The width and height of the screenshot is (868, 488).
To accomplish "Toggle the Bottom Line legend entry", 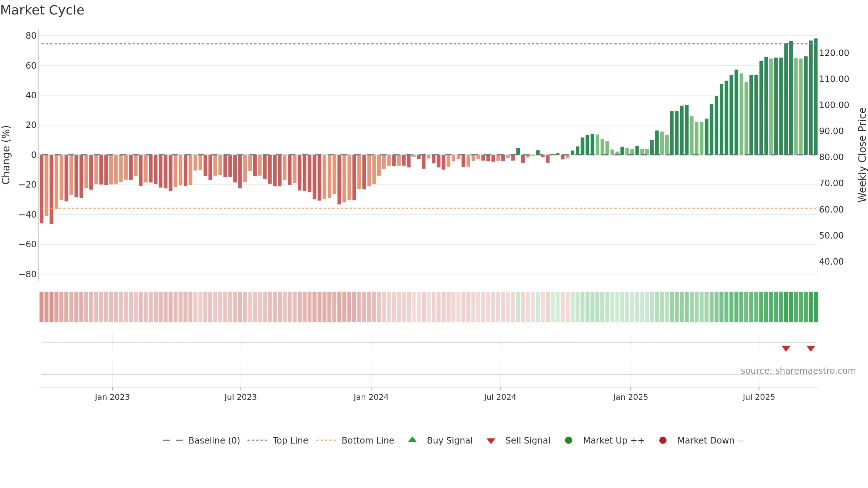I will pyautogui.click(x=355, y=440).
